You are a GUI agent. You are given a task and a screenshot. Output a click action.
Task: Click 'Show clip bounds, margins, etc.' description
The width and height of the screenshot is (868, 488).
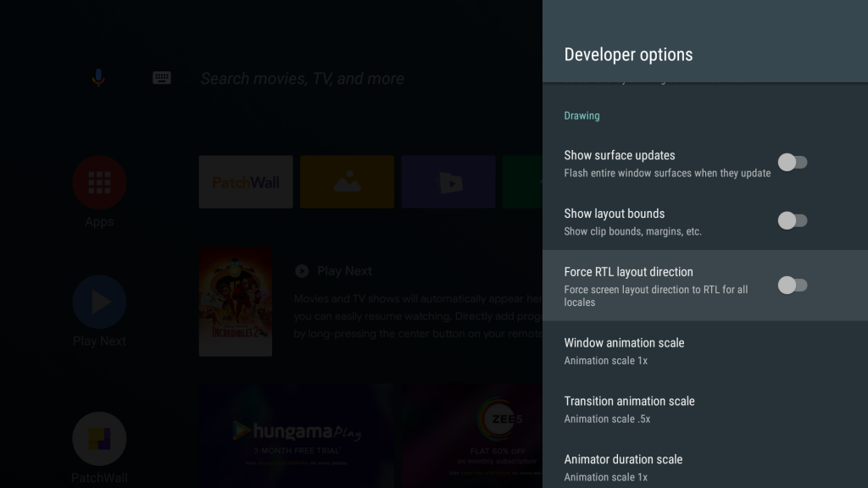click(632, 231)
